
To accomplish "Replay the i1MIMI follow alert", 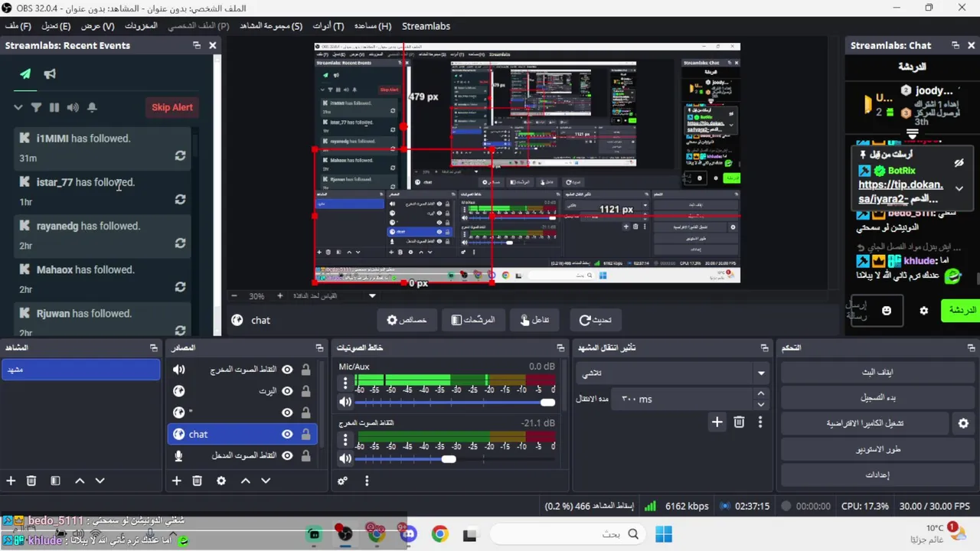I will coord(180,155).
